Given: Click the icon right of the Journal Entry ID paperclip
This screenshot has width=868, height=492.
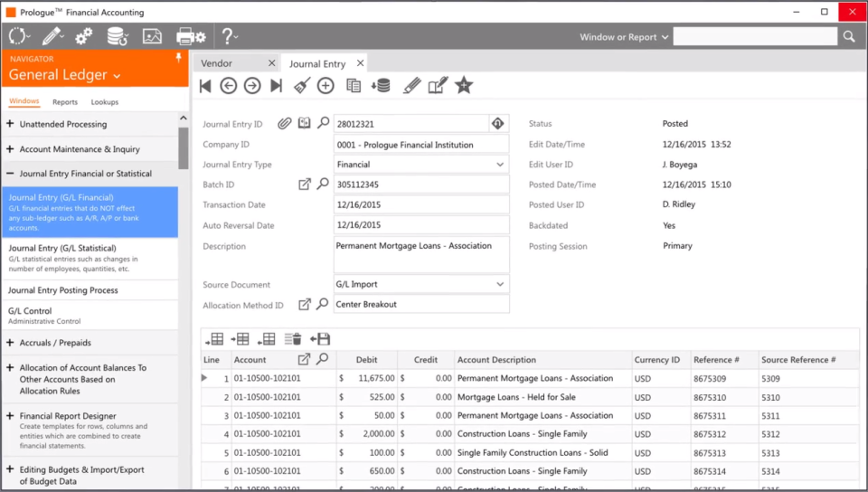Looking at the screenshot, I should (x=304, y=123).
